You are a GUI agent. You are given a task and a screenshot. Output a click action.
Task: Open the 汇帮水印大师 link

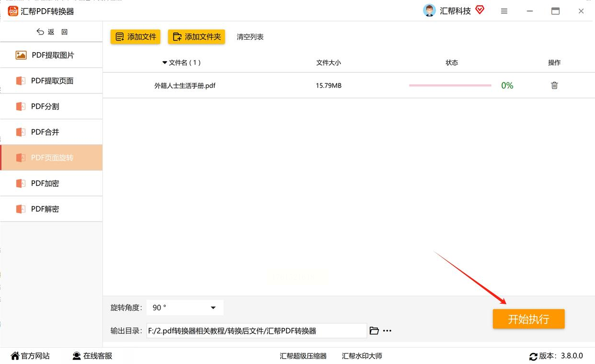(362, 356)
